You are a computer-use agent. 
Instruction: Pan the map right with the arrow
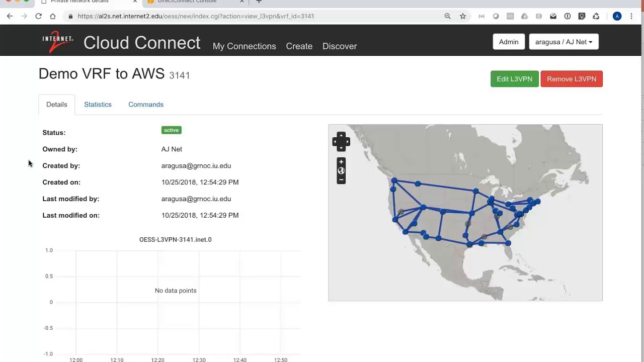pyautogui.click(x=347, y=142)
